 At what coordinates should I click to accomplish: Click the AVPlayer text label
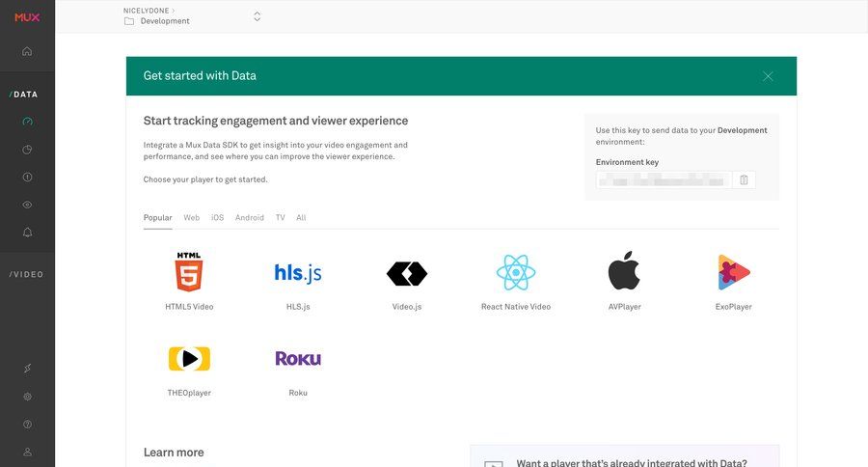(624, 306)
